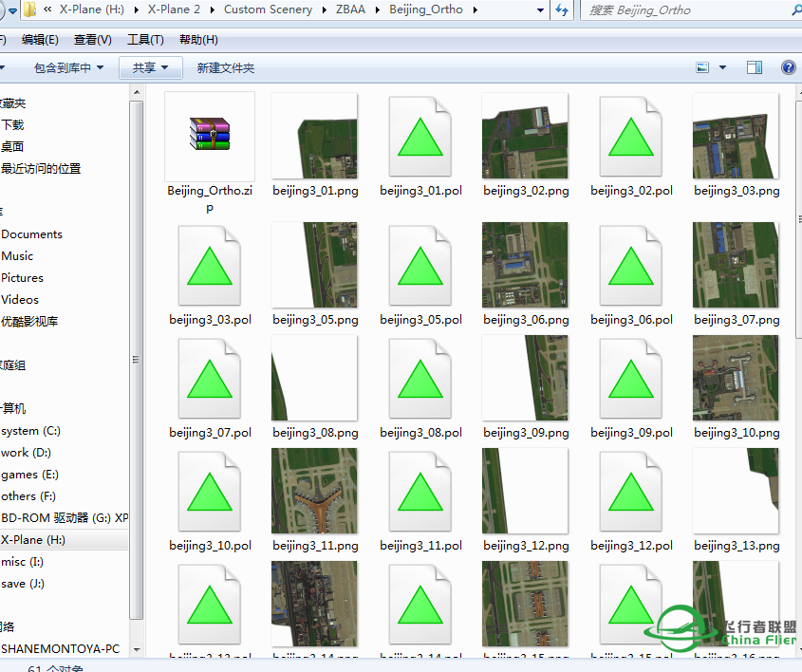Select beijing3_06.png thumbnail
The width and height of the screenshot is (802, 672).
click(525, 265)
